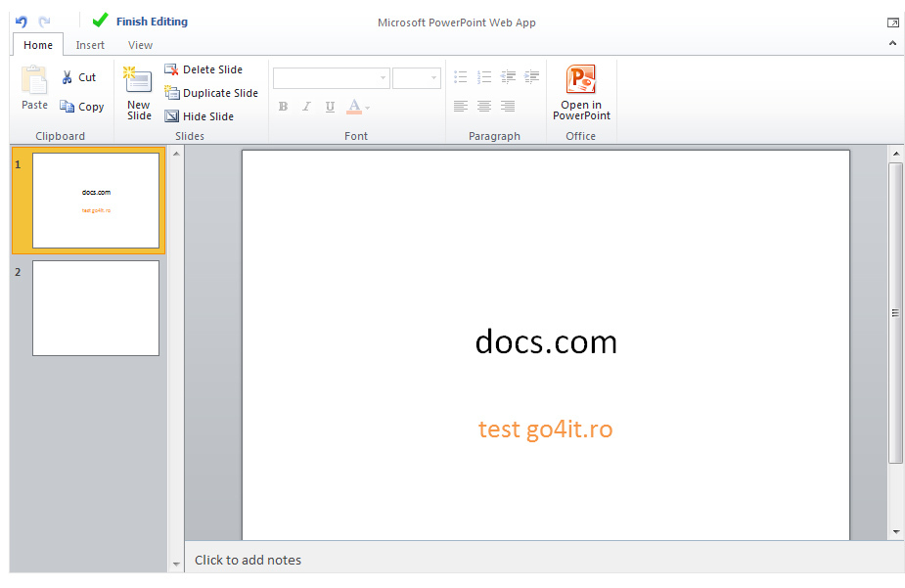
Task: Click the increase indent icon
Action: 531,77
